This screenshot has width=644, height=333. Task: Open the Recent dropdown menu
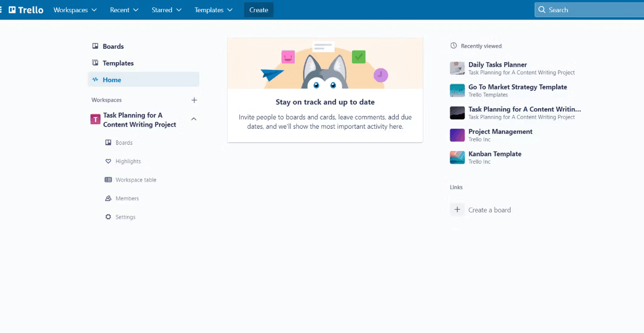pos(124,10)
